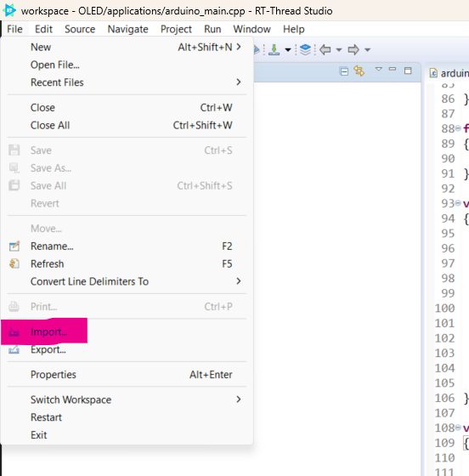Click the Refresh menu icon
The width and height of the screenshot is (469, 476).
pos(14,263)
